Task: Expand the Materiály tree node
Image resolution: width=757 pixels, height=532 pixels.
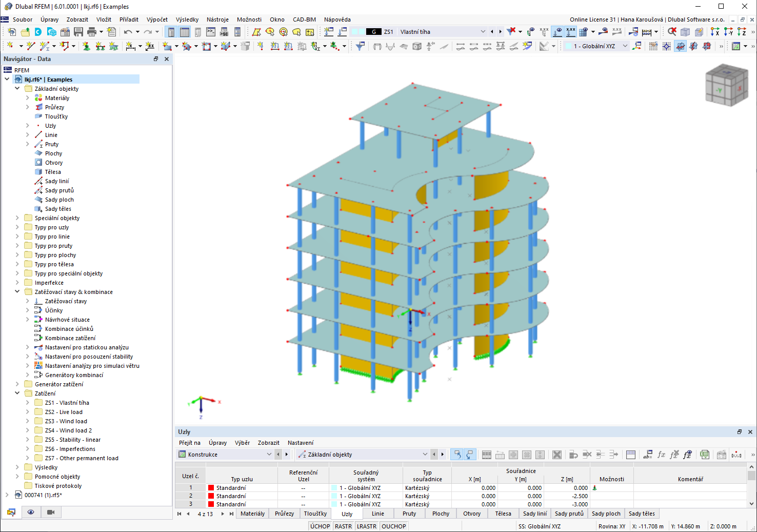Action: tap(28, 98)
